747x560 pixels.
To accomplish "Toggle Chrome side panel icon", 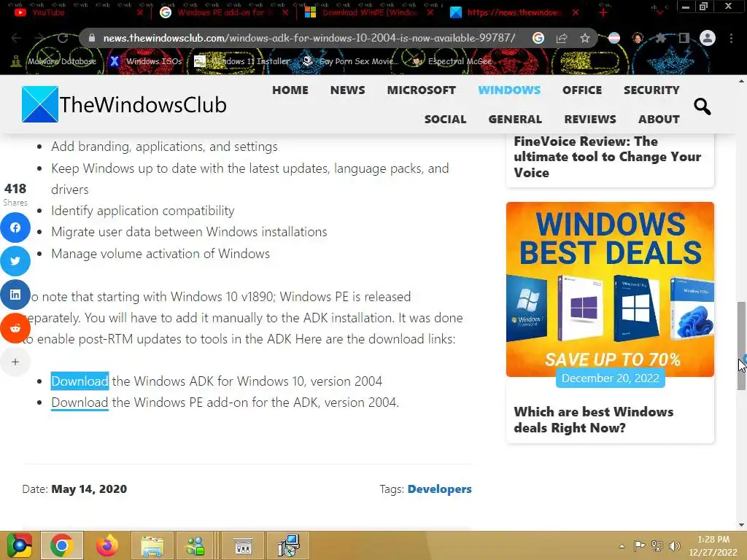I will coord(684,38).
